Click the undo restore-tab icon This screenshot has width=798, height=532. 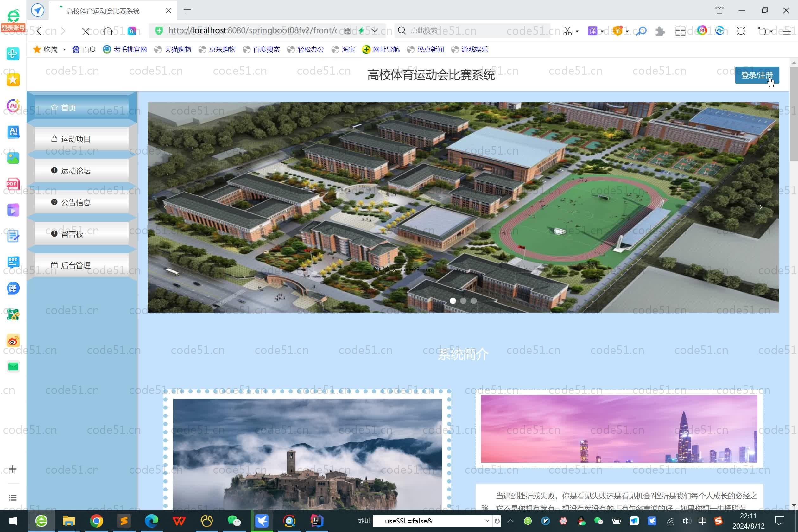click(x=762, y=31)
